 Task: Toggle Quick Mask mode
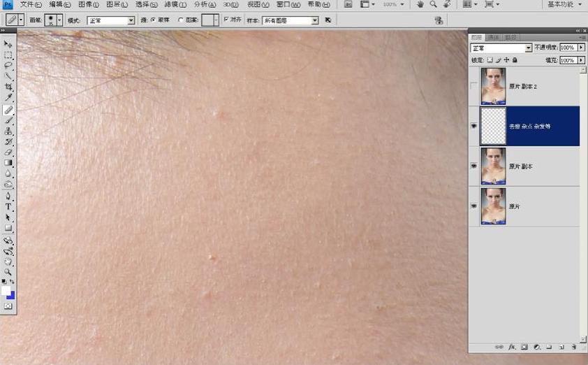click(x=8, y=306)
